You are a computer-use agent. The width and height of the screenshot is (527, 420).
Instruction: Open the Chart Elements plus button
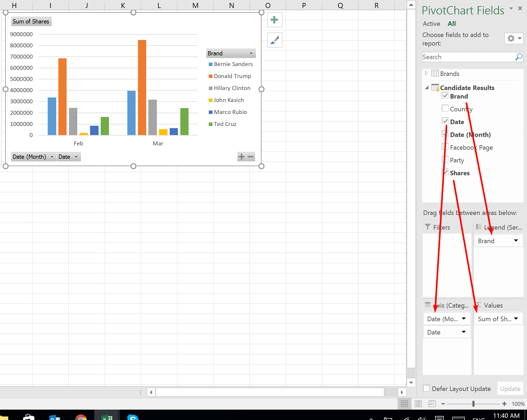(275, 20)
